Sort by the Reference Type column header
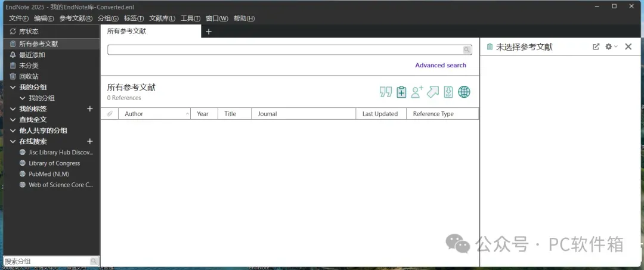 coord(442,114)
